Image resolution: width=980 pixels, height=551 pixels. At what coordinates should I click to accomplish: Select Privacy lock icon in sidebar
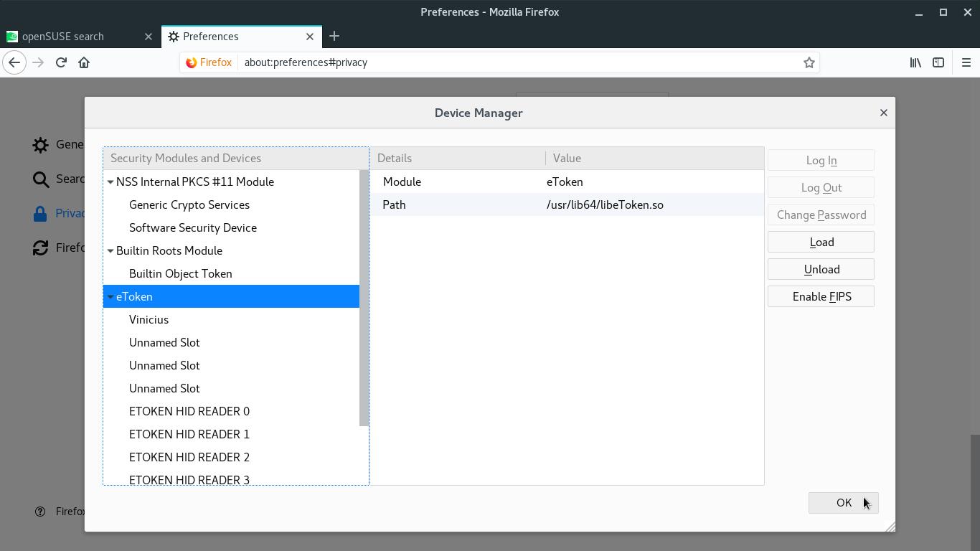(x=41, y=214)
